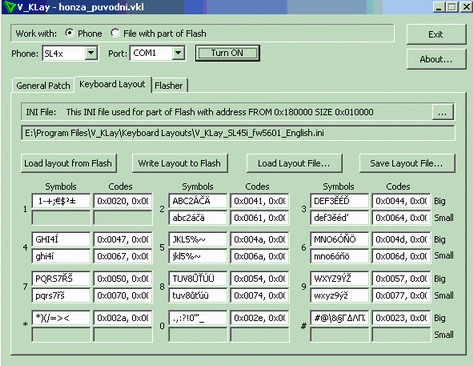
Task: Click key 1 Big symbols field
Action: tap(61, 201)
